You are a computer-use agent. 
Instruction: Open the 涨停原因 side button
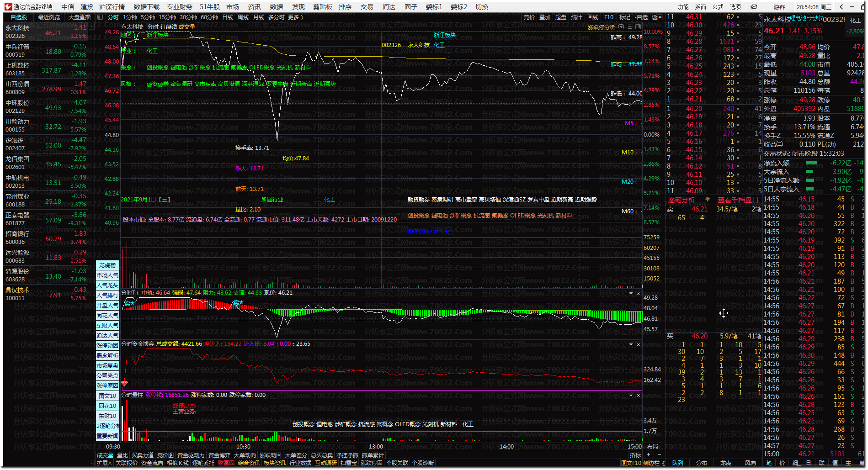107,386
